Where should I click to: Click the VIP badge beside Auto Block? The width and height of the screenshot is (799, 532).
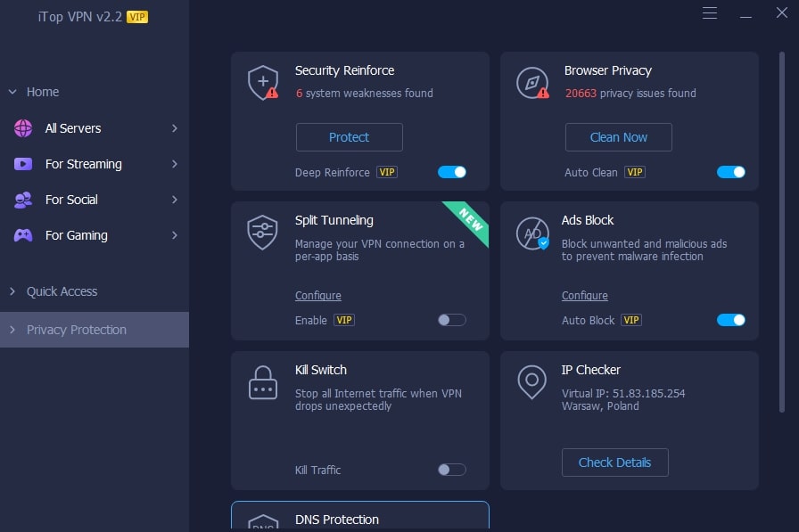pos(630,320)
